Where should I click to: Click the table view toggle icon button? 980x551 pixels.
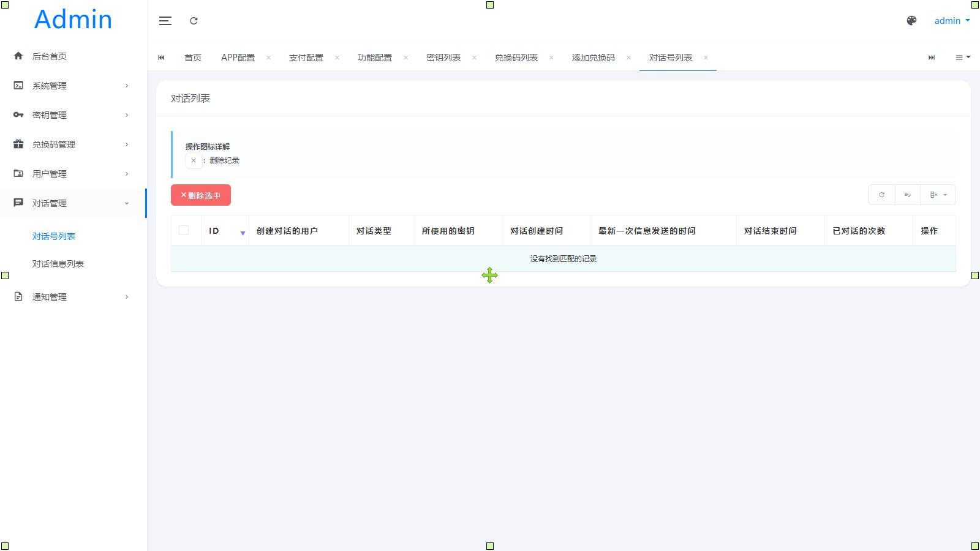coord(908,195)
